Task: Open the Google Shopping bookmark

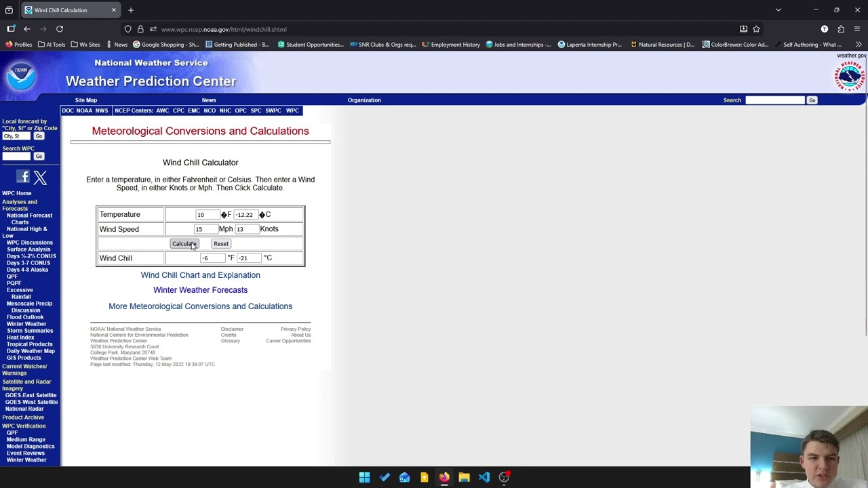Action: (x=166, y=45)
